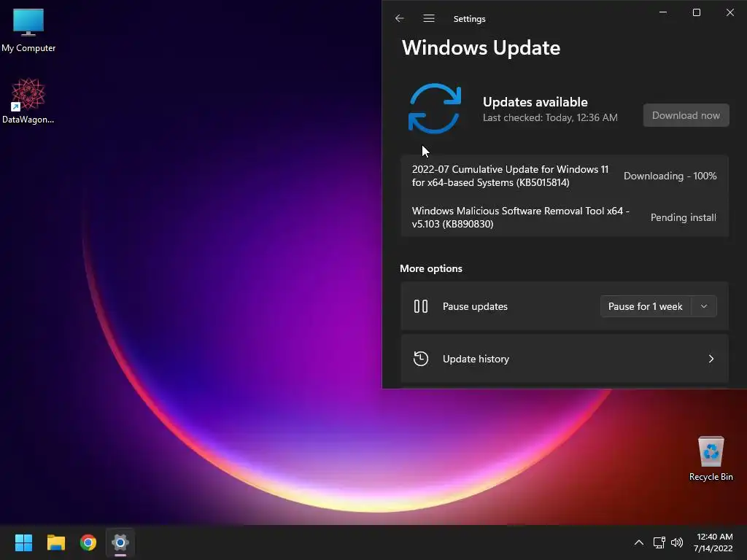The height and width of the screenshot is (560, 747).
Task: Click the blue Windows Update sync icon
Action: tap(435, 109)
